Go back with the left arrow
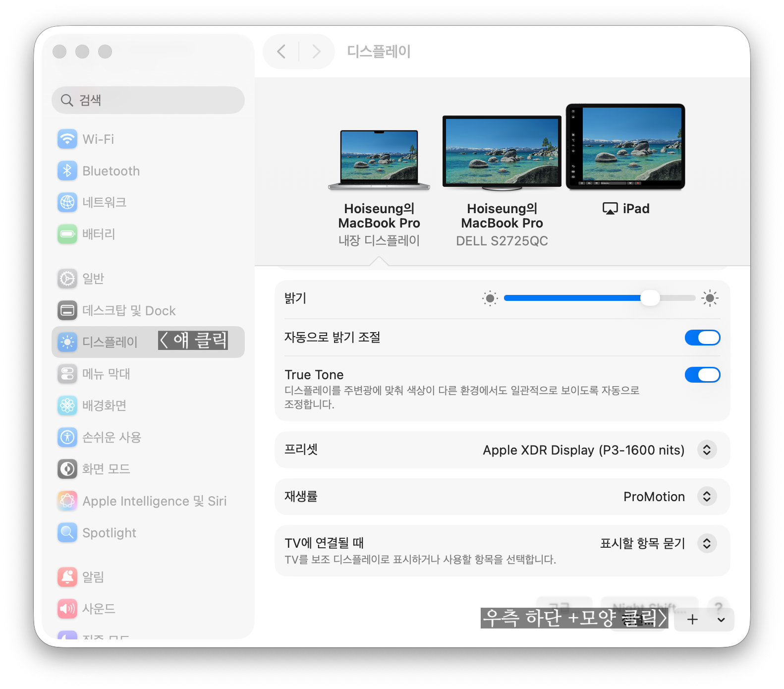The height and width of the screenshot is (689, 784). pyautogui.click(x=281, y=52)
